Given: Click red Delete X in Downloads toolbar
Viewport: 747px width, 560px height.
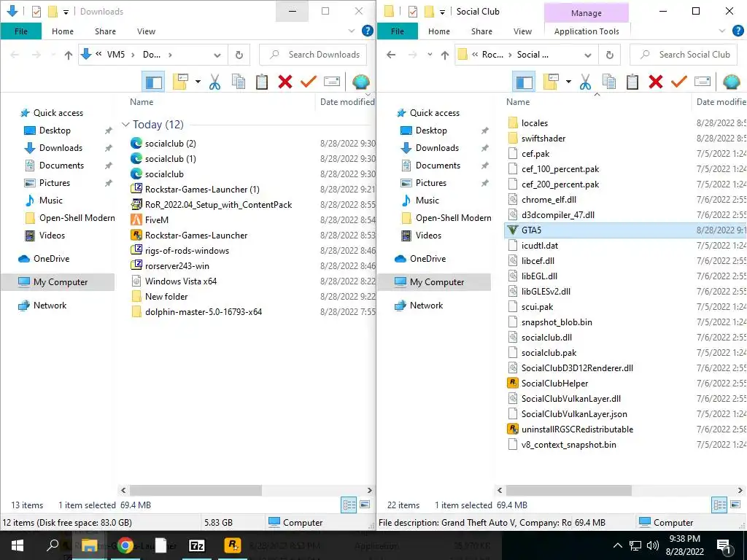Looking at the screenshot, I should 285,82.
